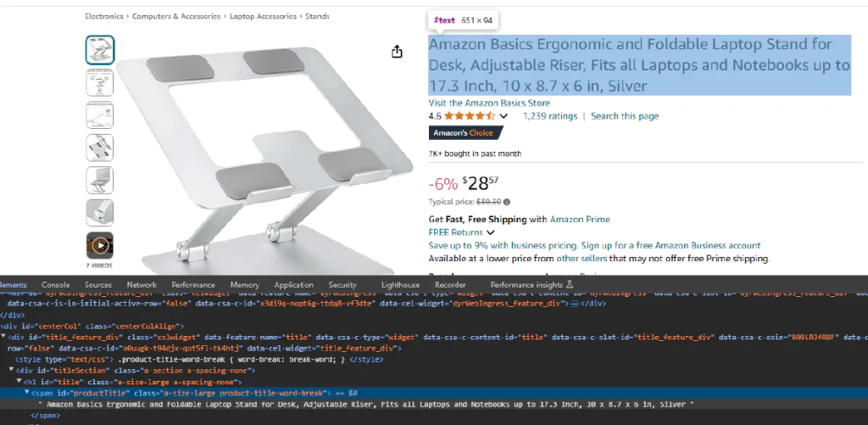The width and height of the screenshot is (868, 425).
Task: Click the ellipsis icon in dyrWebIngress div line
Action: click(x=576, y=304)
